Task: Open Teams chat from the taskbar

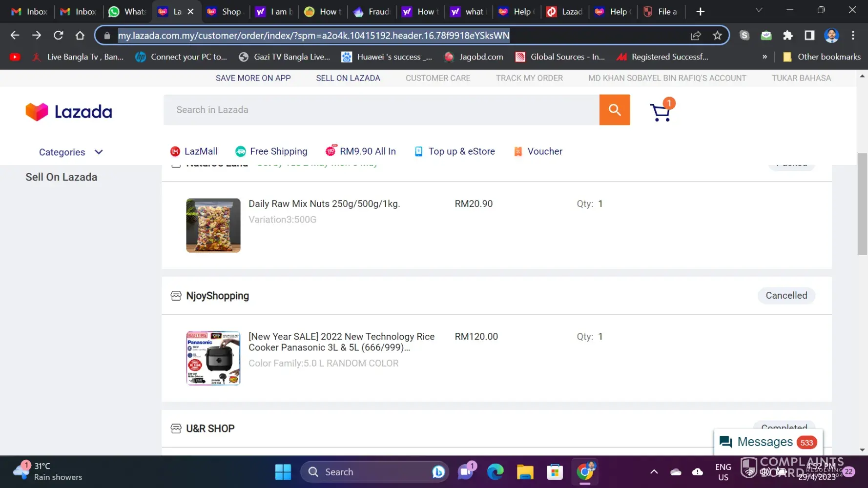Action: [x=466, y=472]
